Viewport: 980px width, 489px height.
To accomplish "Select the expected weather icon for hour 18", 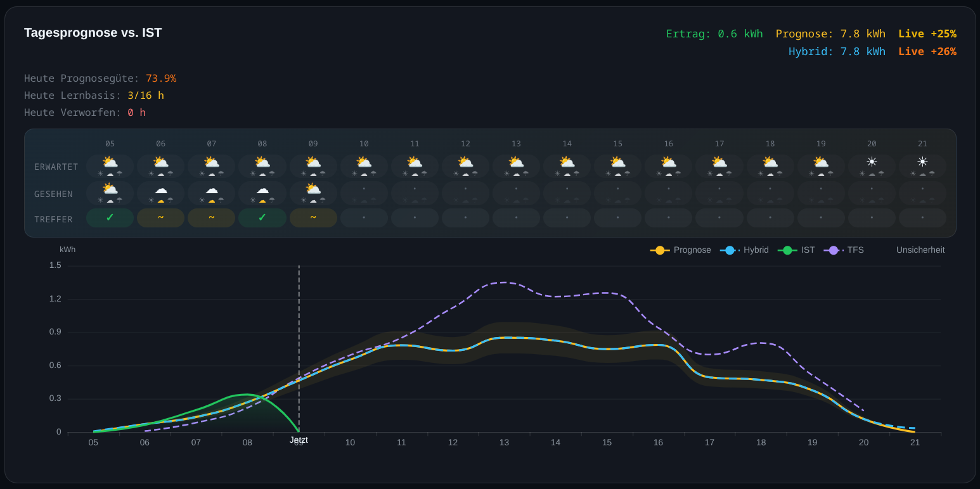I will pyautogui.click(x=770, y=162).
